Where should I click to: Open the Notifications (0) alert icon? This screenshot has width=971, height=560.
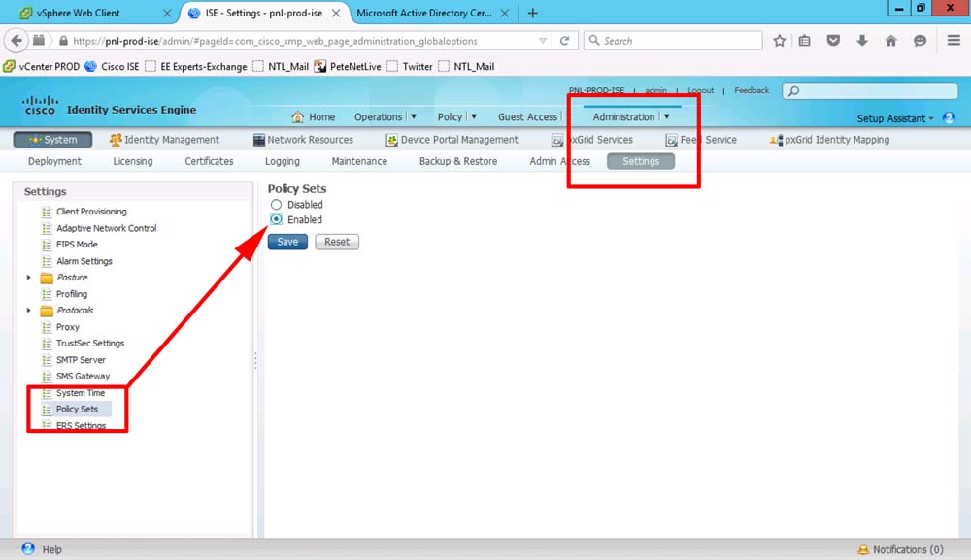pos(863,549)
